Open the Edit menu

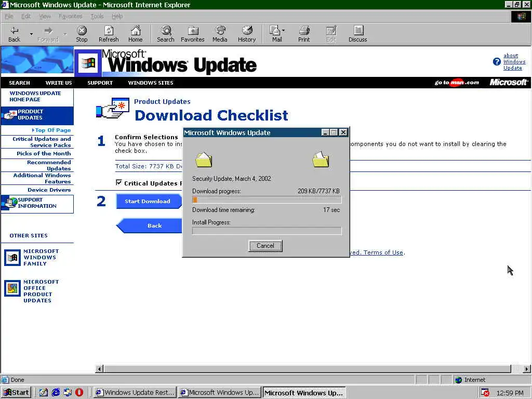pos(26,16)
